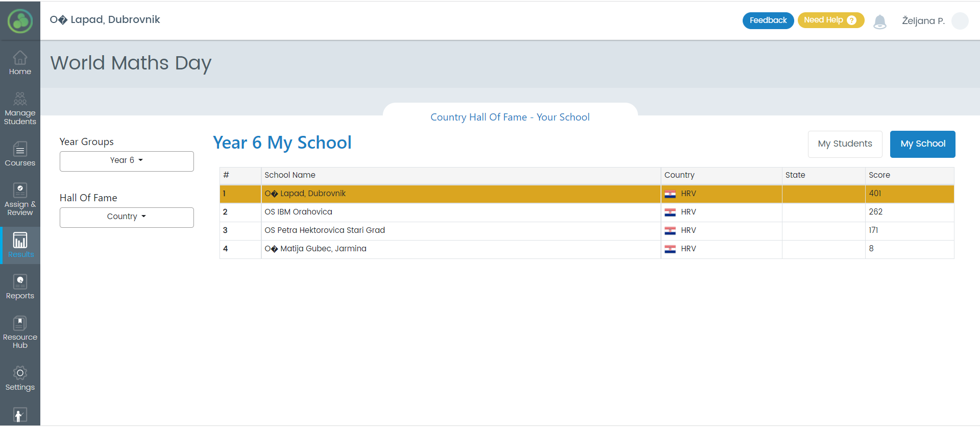
Task: Click the World Maths Day title
Action: [131, 63]
